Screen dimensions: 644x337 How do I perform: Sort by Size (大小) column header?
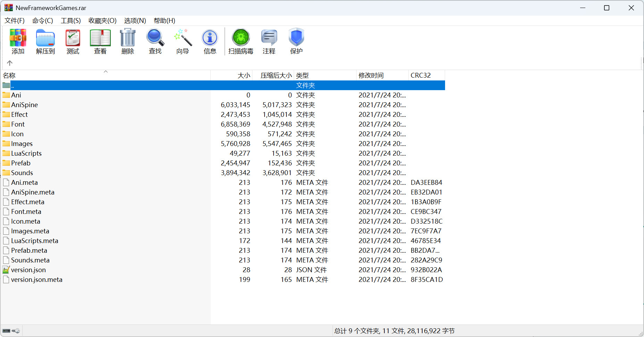[x=243, y=76]
